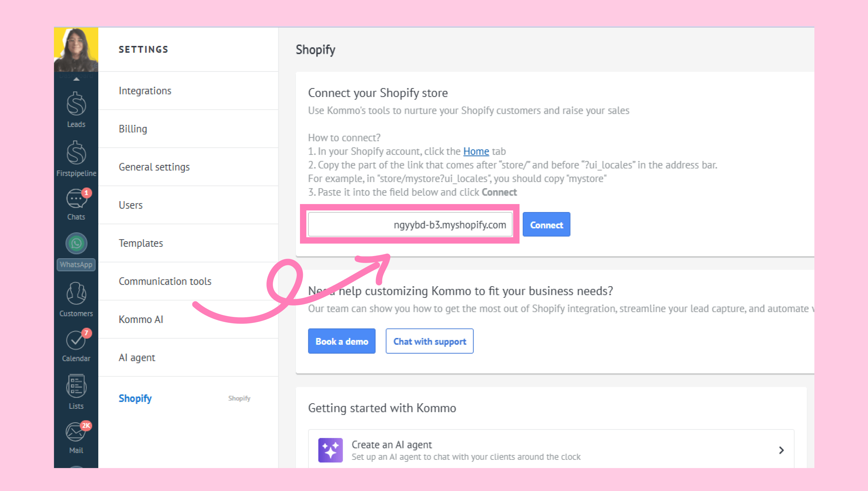Open Chats with unread badge

(x=76, y=204)
